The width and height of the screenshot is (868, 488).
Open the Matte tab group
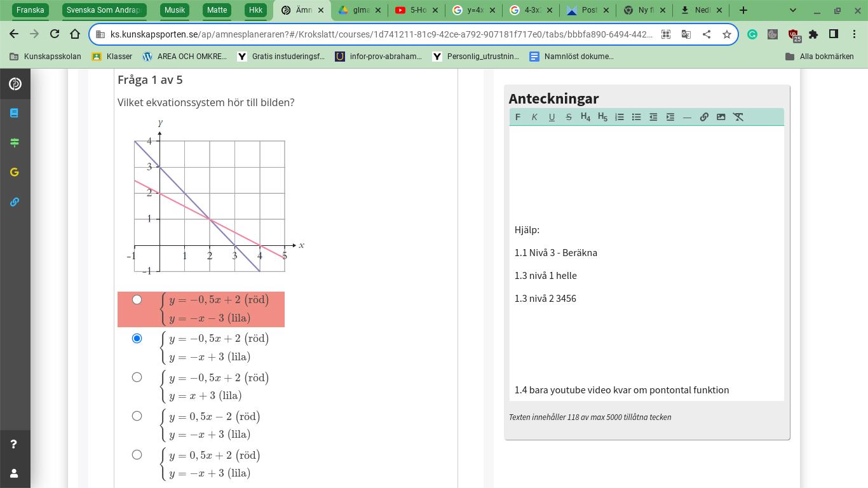pyautogui.click(x=217, y=10)
